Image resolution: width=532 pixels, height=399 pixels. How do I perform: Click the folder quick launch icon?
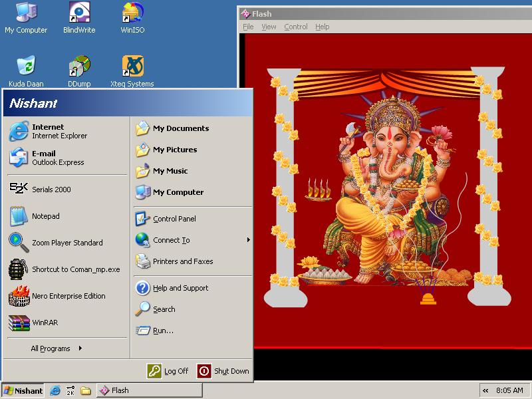pyautogui.click(x=86, y=390)
